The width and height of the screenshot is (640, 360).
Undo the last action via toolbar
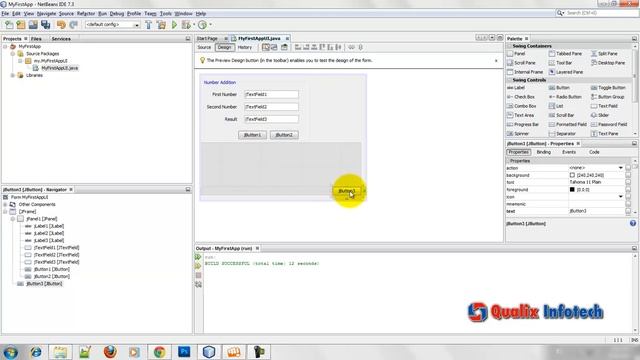[x=61, y=25]
